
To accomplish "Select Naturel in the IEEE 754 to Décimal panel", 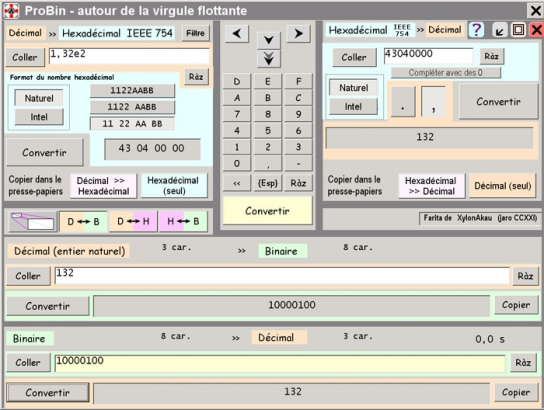I will [354, 88].
